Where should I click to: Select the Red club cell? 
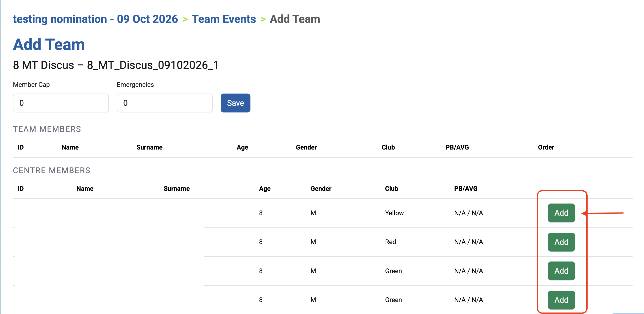(390, 242)
